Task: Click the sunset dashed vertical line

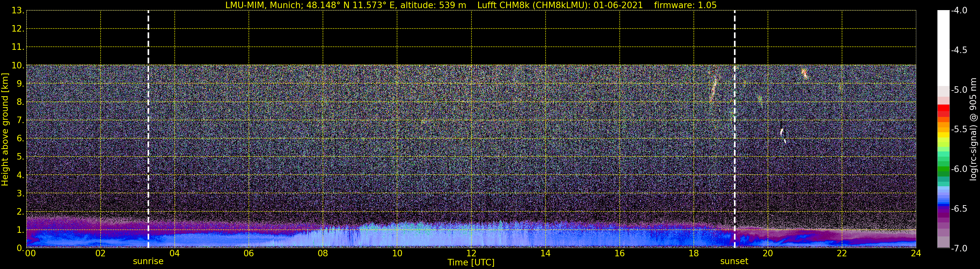Action: (735, 129)
